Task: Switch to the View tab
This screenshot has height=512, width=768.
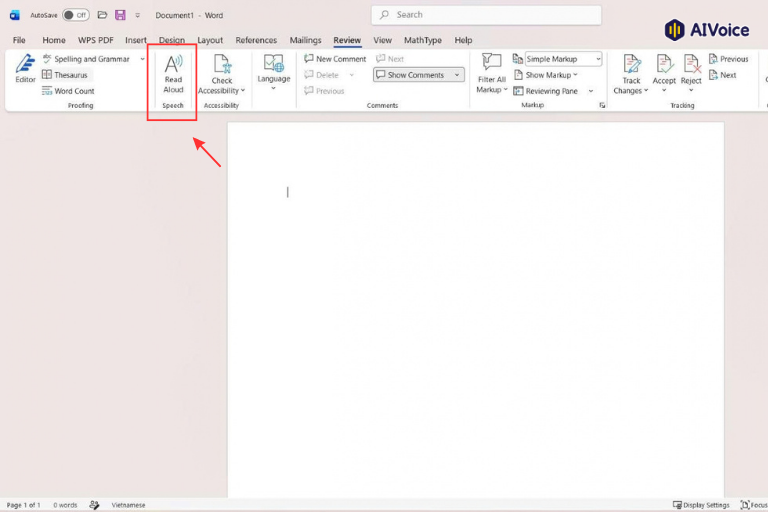Action: point(383,40)
